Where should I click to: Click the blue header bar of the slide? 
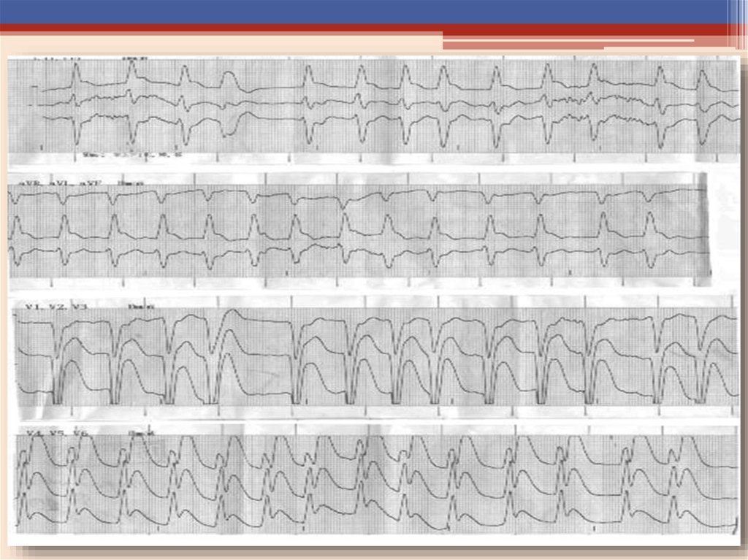(365, 11)
